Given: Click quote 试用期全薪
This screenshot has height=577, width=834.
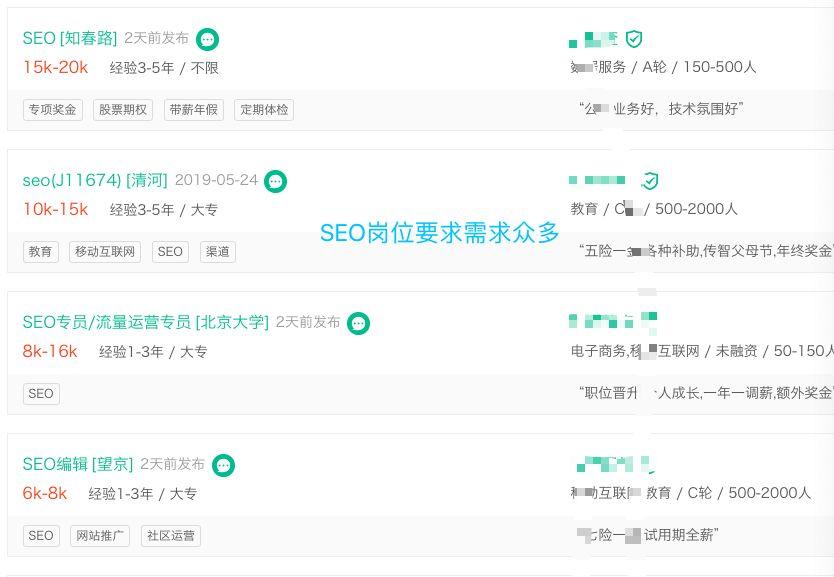Looking at the screenshot, I should tap(649, 535).
